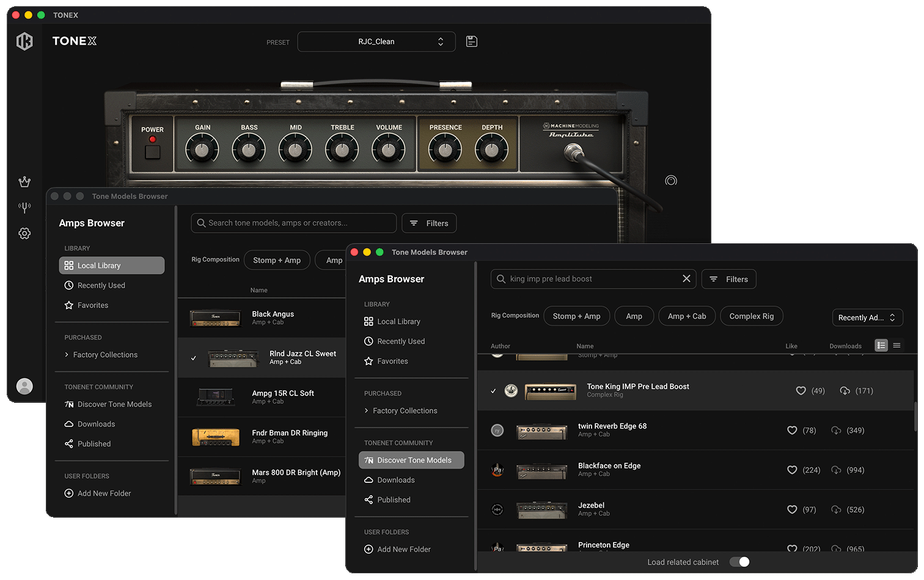924x580 pixels.
Task: Like the Blackface on Edge model
Action: pos(792,470)
